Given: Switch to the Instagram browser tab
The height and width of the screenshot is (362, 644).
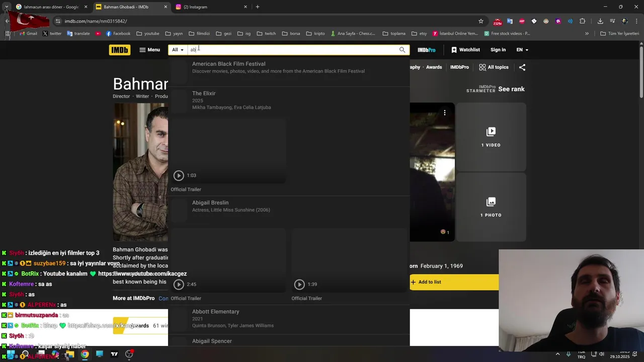Looking at the screenshot, I should pos(209,7).
